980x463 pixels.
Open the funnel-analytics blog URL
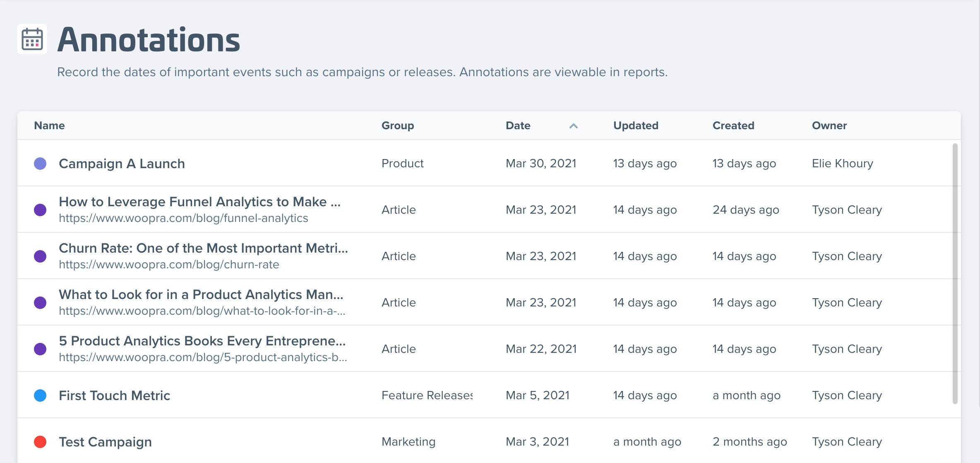pyautogui.click(x=183, y=218)
